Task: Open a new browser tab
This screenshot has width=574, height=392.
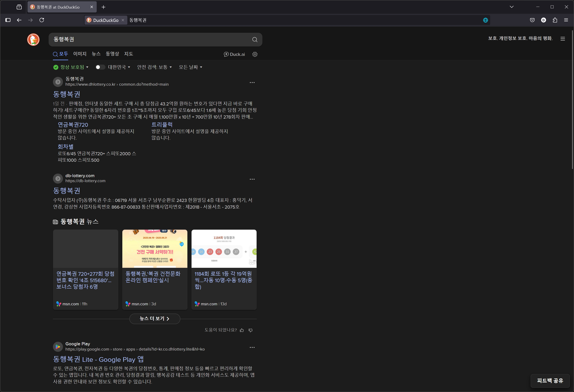Action: coord(104,7)
